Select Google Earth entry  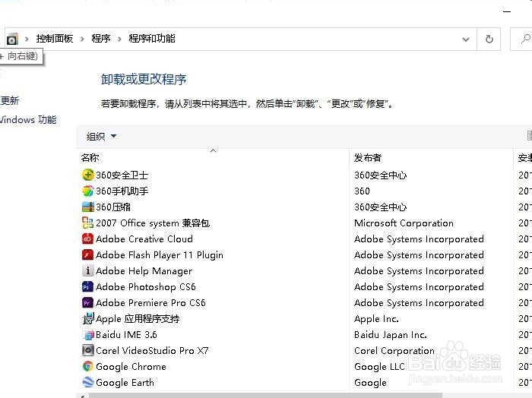[125, 382]
